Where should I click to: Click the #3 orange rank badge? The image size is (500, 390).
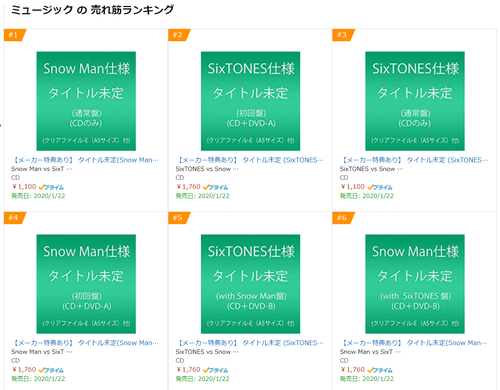[343, 35]
